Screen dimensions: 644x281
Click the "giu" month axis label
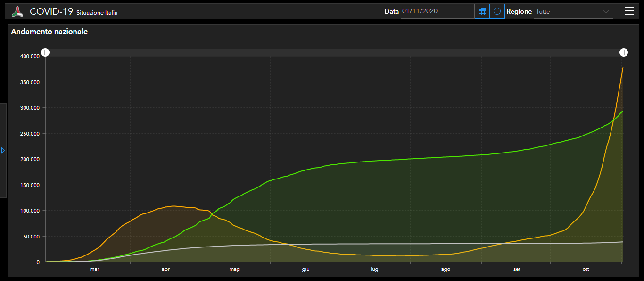(x=305, y=269)
